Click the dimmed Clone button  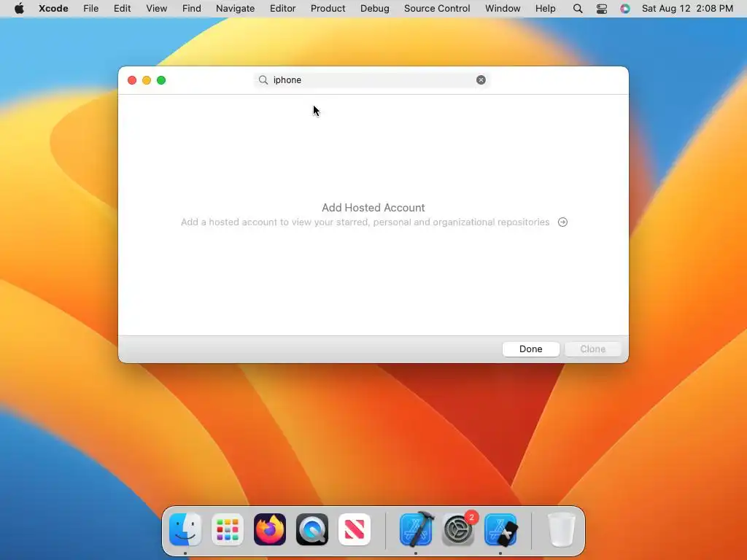coord(592,349)
